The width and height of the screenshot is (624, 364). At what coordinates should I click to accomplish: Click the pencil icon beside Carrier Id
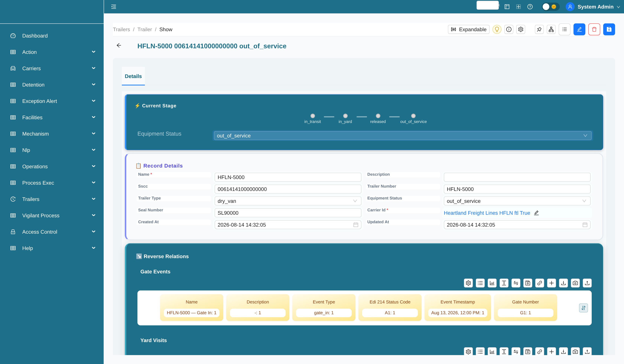pos(536,213)
